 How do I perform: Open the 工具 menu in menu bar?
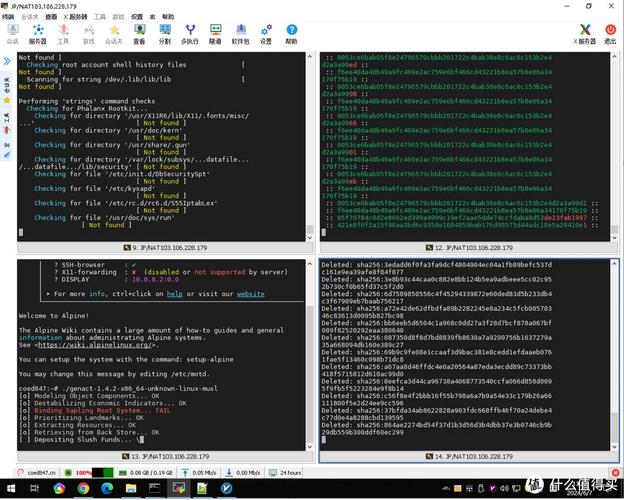pyautogui.click(x=99, y=16)
